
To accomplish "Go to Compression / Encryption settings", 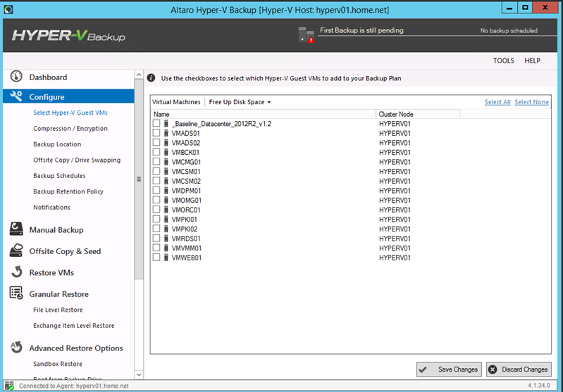I will pyautogui.click(x=70, y=128).
